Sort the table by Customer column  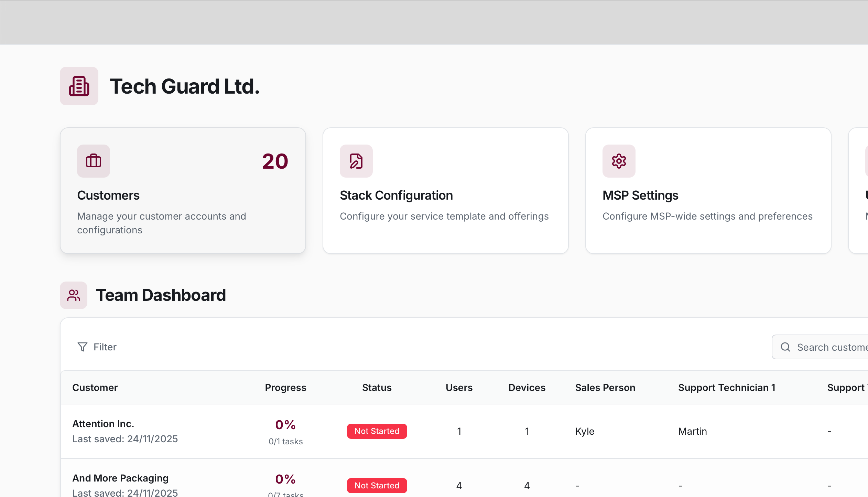pos(95,387)
